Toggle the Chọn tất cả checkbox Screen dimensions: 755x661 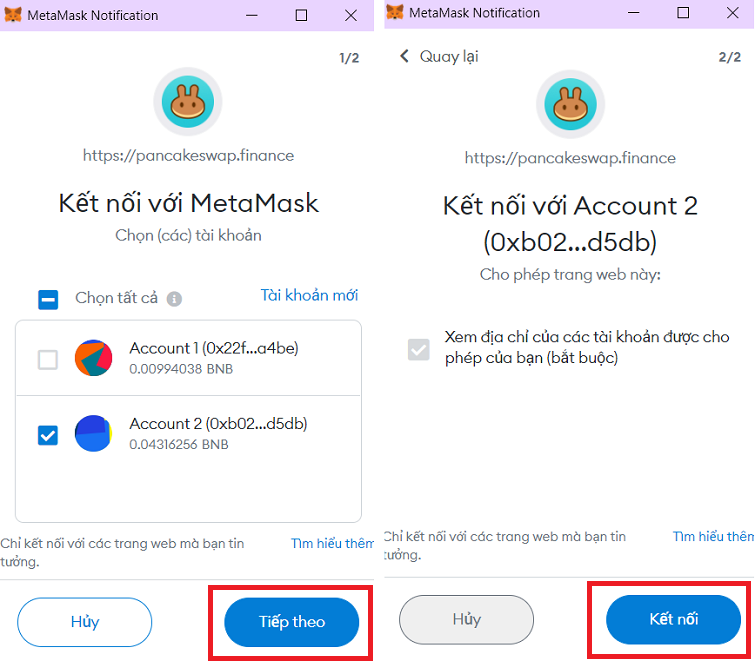point(48,299)
